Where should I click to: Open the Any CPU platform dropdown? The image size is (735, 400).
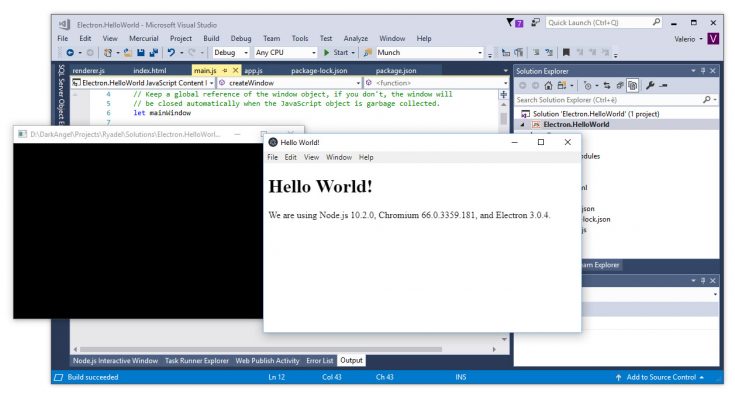coord(314,53)
